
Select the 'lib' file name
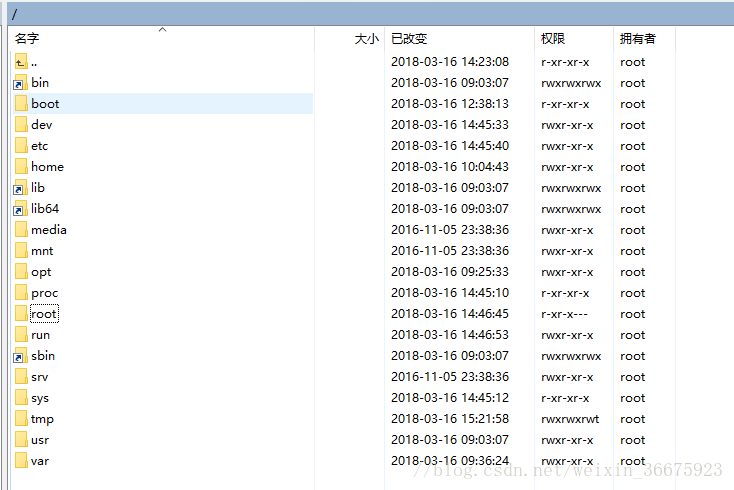[38, 188]
